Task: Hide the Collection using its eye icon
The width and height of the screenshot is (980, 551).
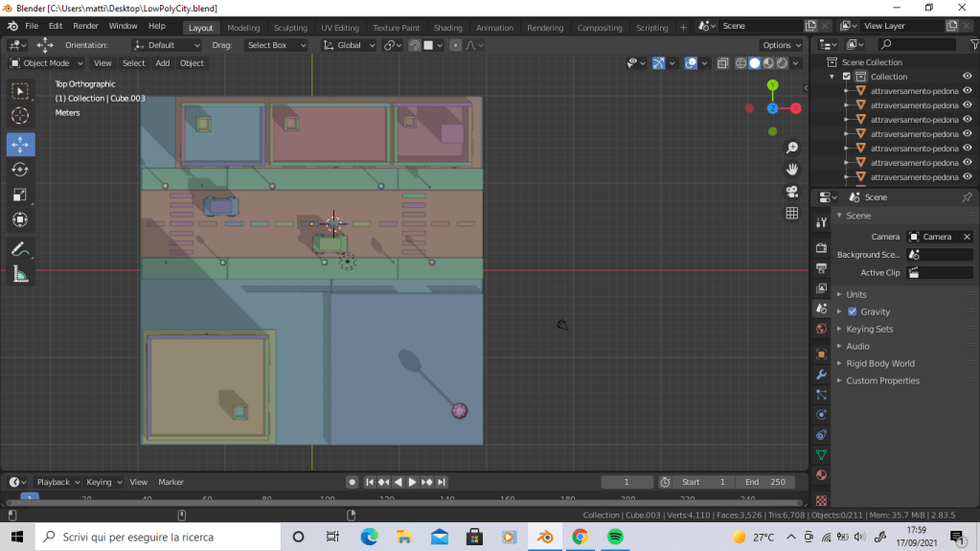Action: 968,77
